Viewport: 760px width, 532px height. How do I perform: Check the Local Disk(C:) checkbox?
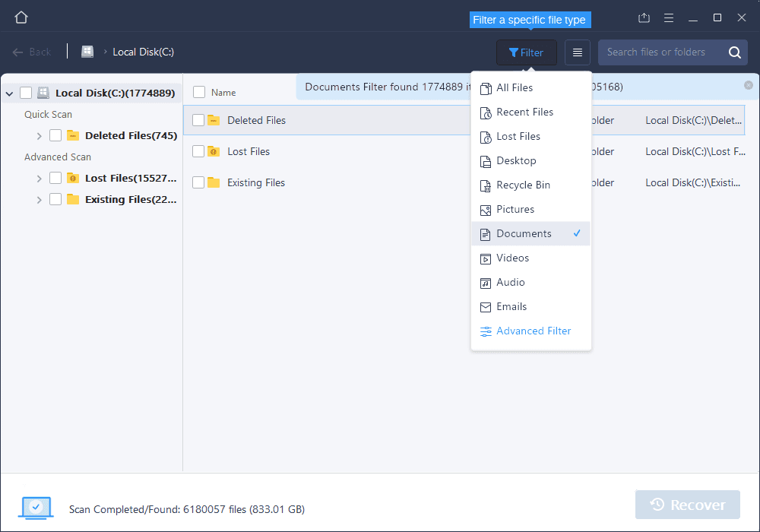(25, 92)
